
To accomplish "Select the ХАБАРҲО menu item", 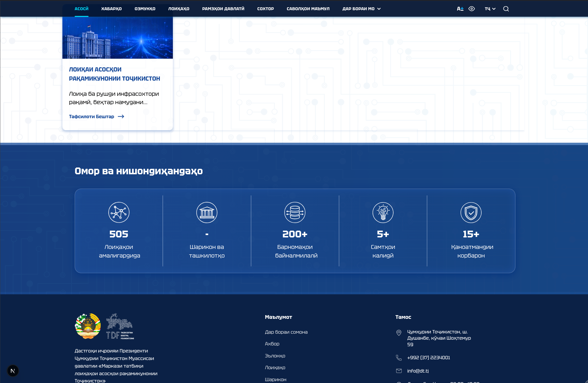I will coord(111,9).
